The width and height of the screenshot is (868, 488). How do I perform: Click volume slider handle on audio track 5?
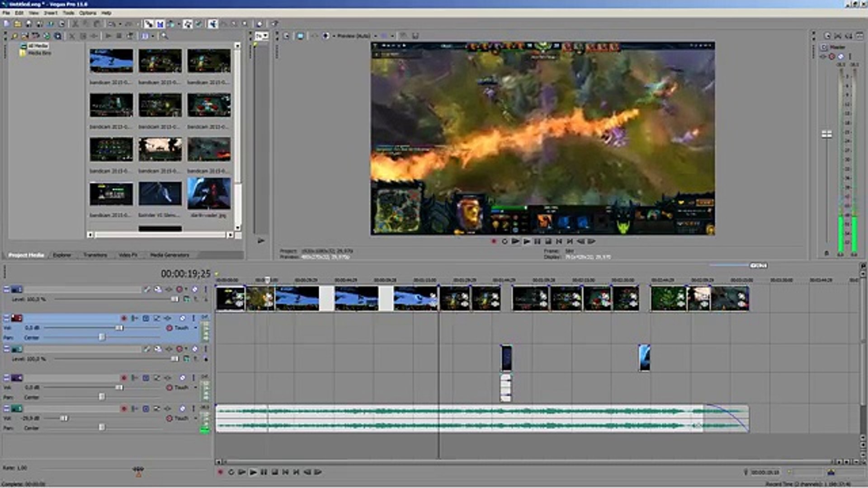click(64, 418)
